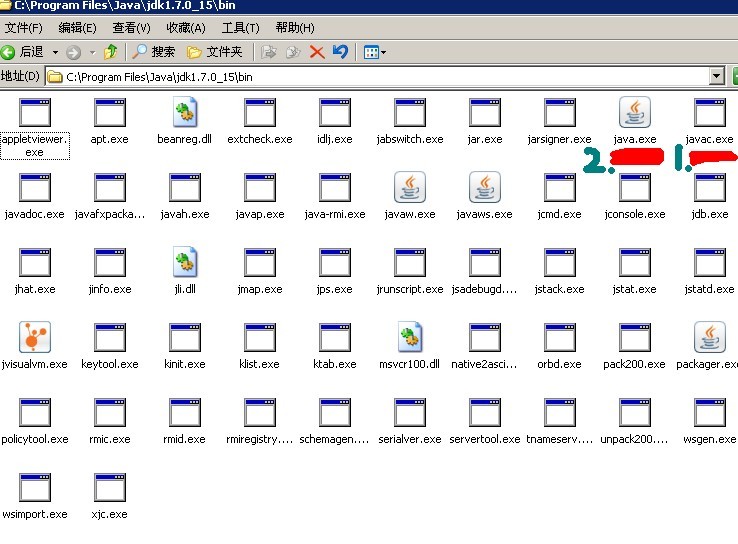Select the jps.exe file icon
This screenshot has height=544, width=738.
334,262
